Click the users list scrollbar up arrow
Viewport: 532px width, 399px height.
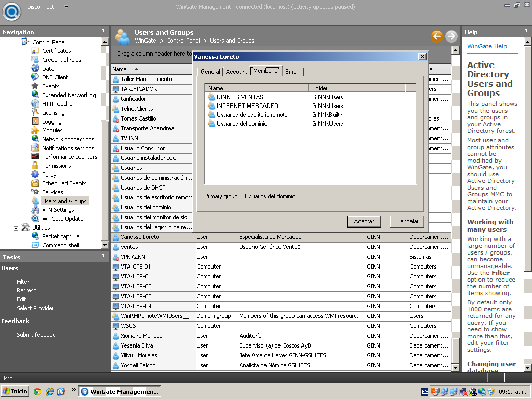coord(455,50)
